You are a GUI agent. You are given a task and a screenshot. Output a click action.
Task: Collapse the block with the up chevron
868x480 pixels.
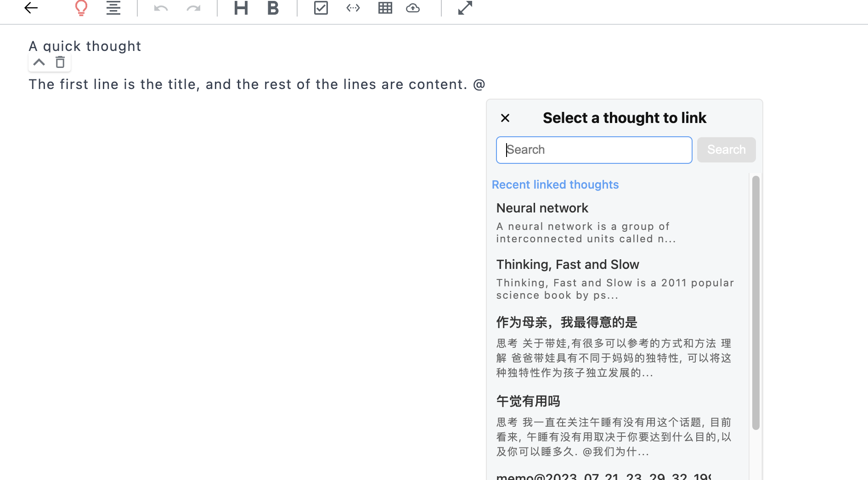pos(39,62)
